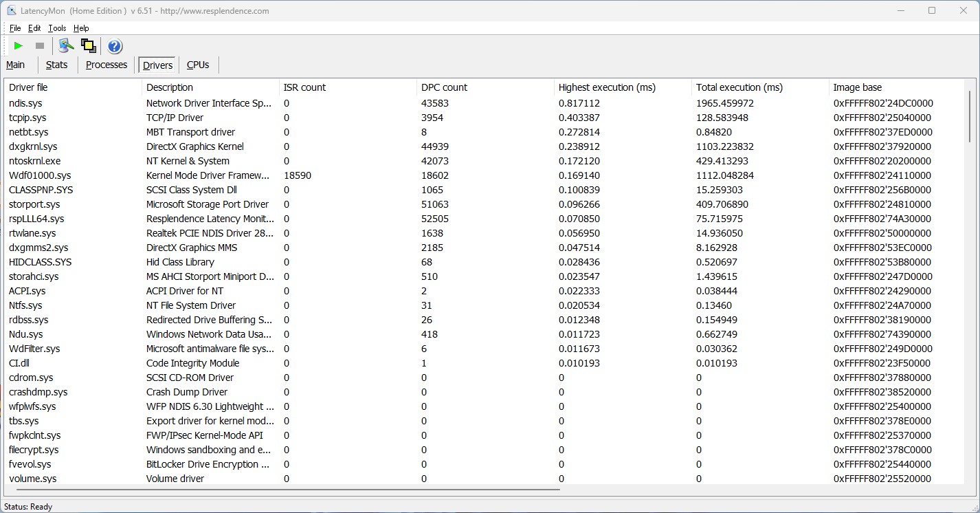Click the vertical scrollbar thumb of the driver list
Screen dimensions: 980x513
tap(970, 117)
